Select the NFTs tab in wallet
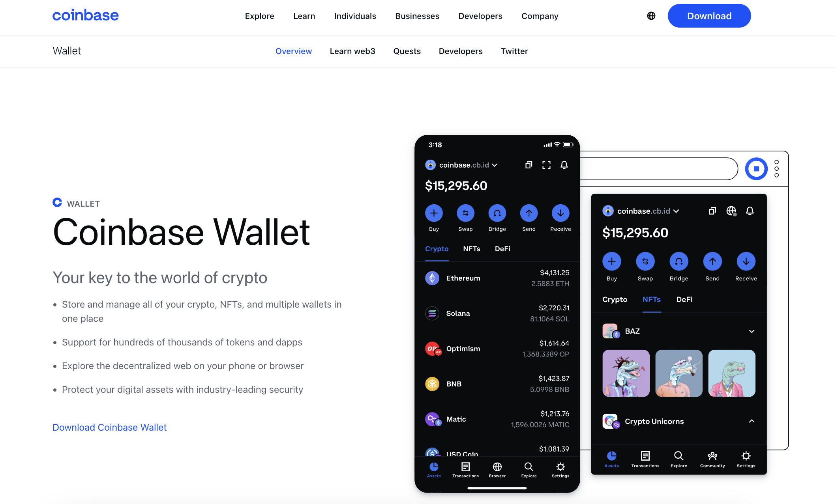Image resolution: width=836 pixels, height=504 pixels. (x=472, y=249)
